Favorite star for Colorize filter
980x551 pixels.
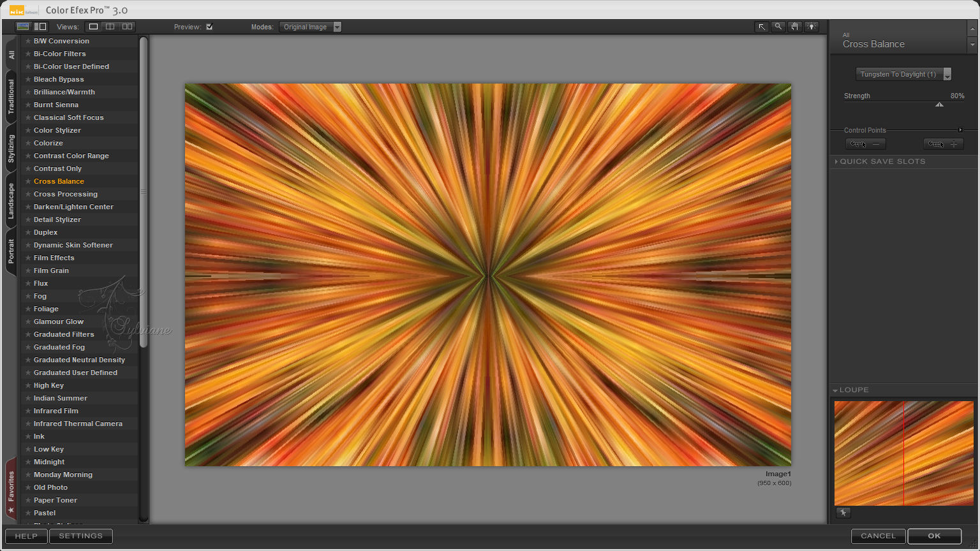[28, 143]
